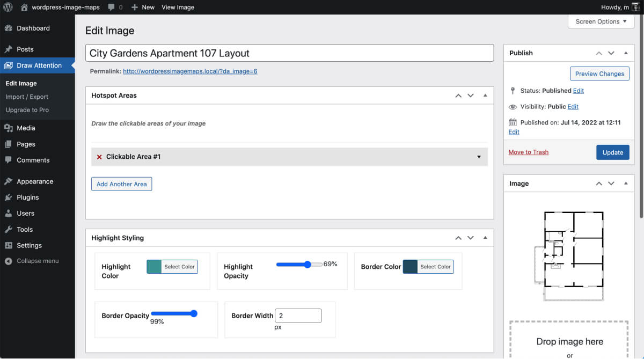Click the user avatar in admin bar

635,7
